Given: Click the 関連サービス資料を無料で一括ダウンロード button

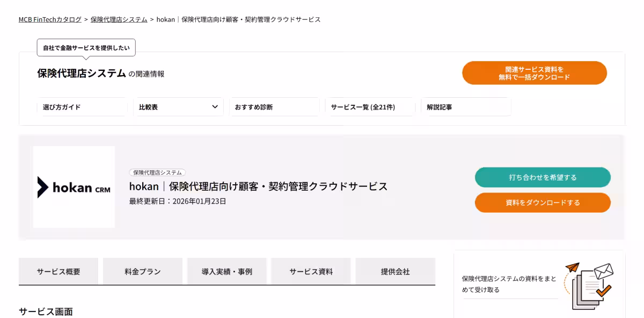Looking at the screenshot, I should [x=535, y=73].
